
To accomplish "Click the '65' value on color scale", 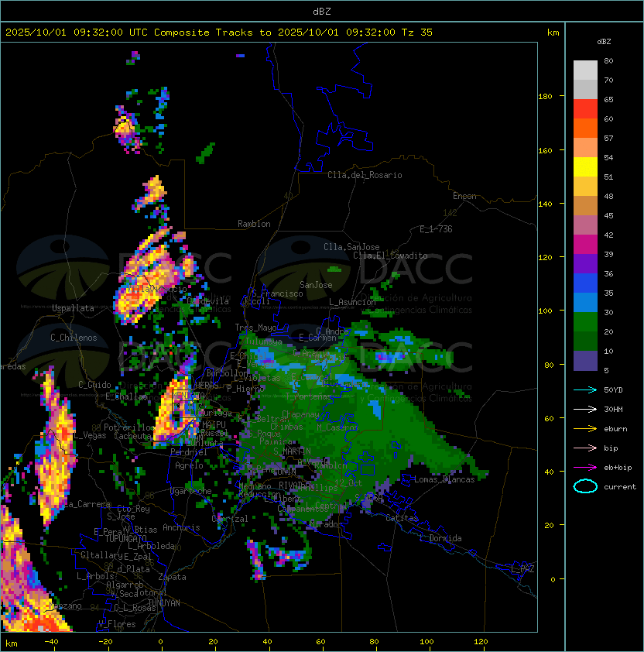I will click(608, 99).
